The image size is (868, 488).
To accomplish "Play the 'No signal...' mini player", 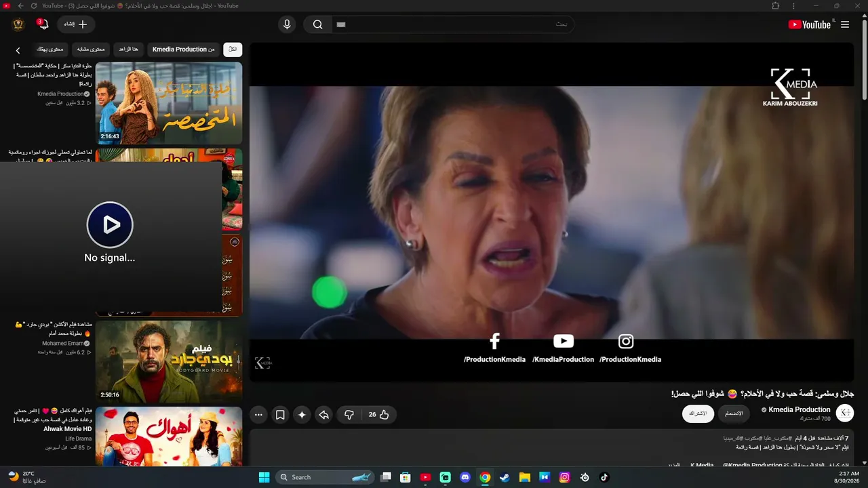I will click(x=110, y=224).
